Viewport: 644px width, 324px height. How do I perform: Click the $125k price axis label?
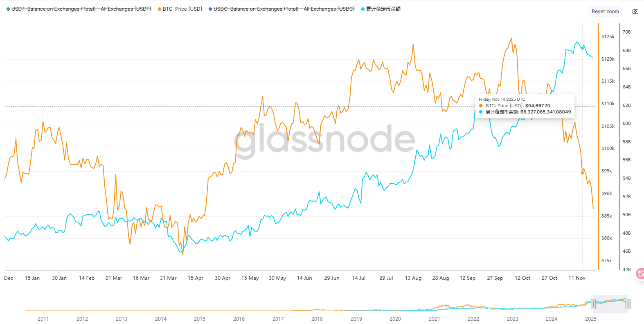point(608,36)
